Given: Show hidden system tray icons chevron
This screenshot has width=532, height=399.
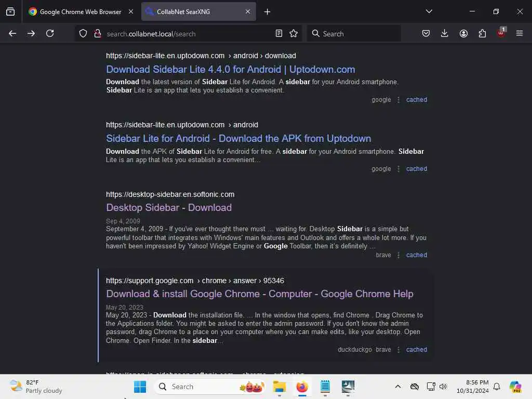Looking at the screenshot, I should pos(398,387).
